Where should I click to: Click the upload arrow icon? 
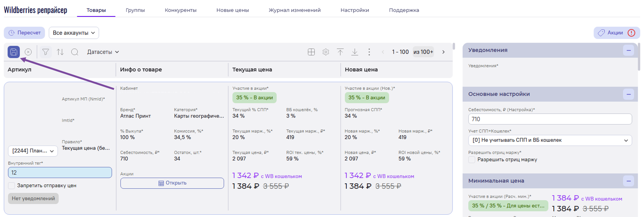340,52
